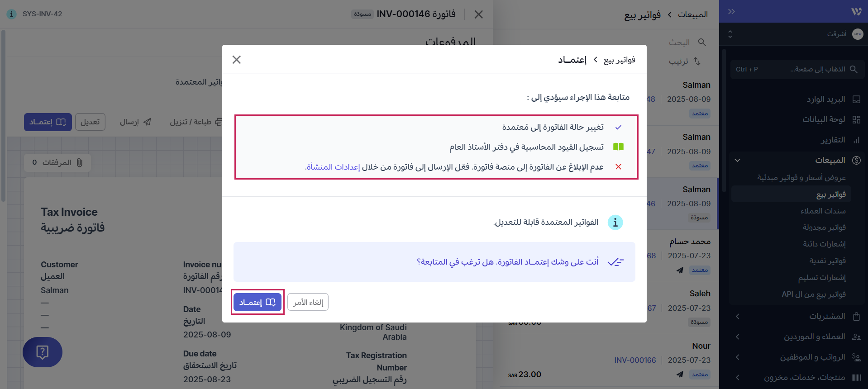Image resolution: width=868 pixels, height=389 pixels.
Task: Click the blue info icon in dialog
Action: coord(615,223)
